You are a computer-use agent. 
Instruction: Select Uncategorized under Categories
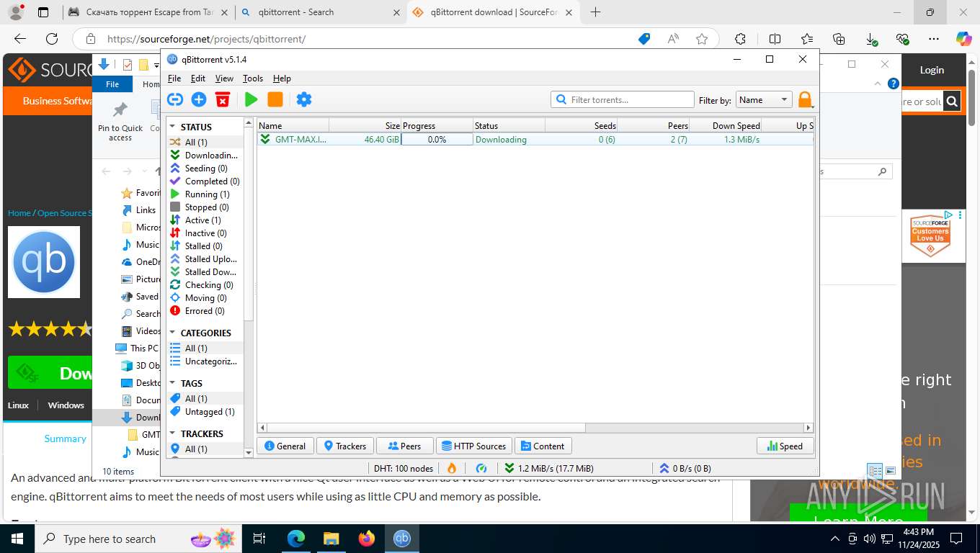pyautogui.click(x=205, y=361)
